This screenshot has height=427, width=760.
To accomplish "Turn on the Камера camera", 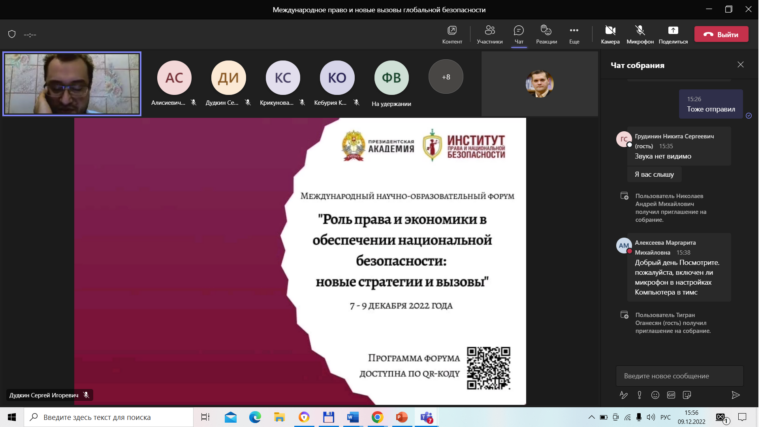I will pos(610,34).
